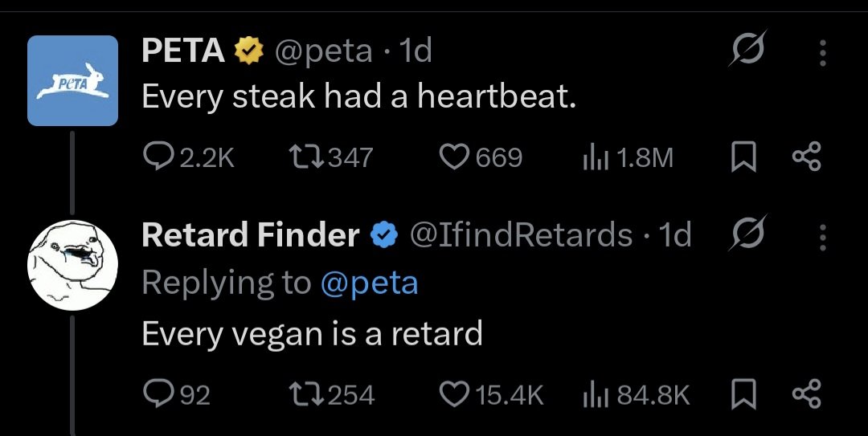Click the Grok icon on the reply

point(747,232)
